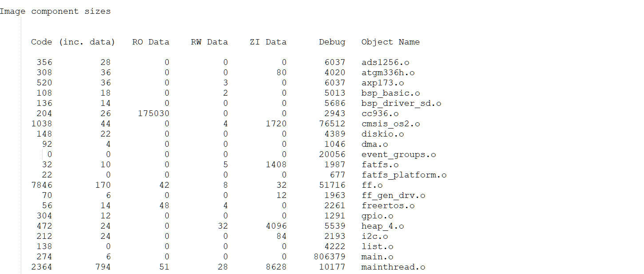
Task: Click the cmsis_os2.o object name
Action: [390, 124]
